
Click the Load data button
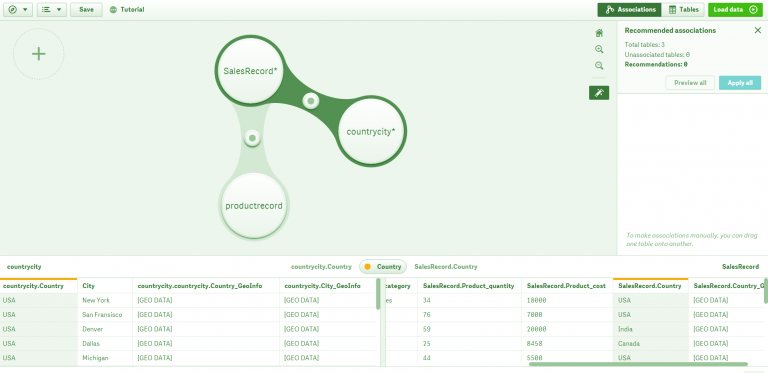(735, 9)
